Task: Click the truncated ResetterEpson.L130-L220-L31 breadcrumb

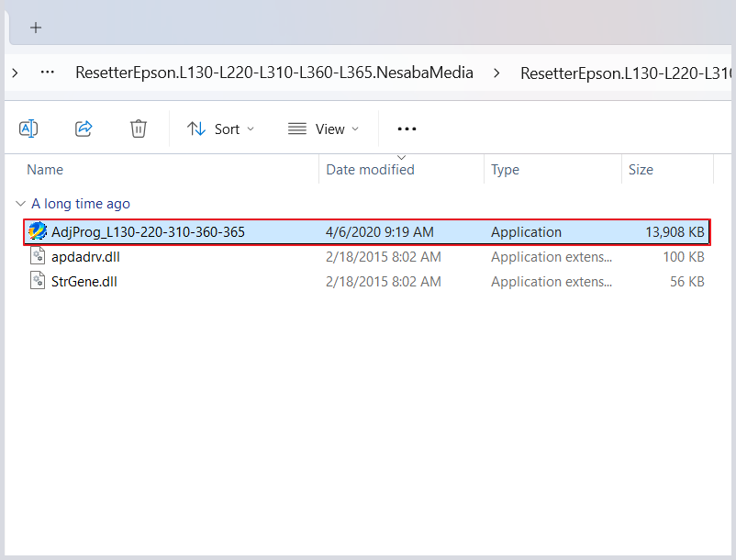Action: click(x=626, y=73)
